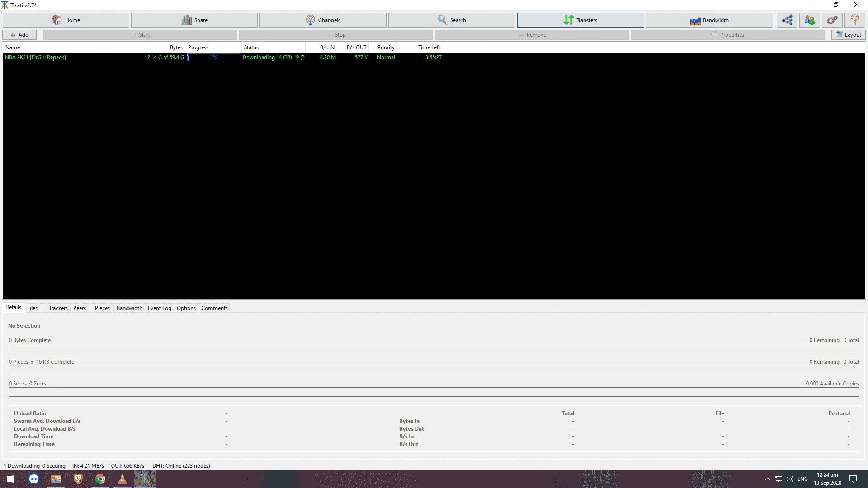This screenshot has width=868, height=488.
Task: Click 'OUT: 656 KB/s' in status bar
Action: (127, 466)
